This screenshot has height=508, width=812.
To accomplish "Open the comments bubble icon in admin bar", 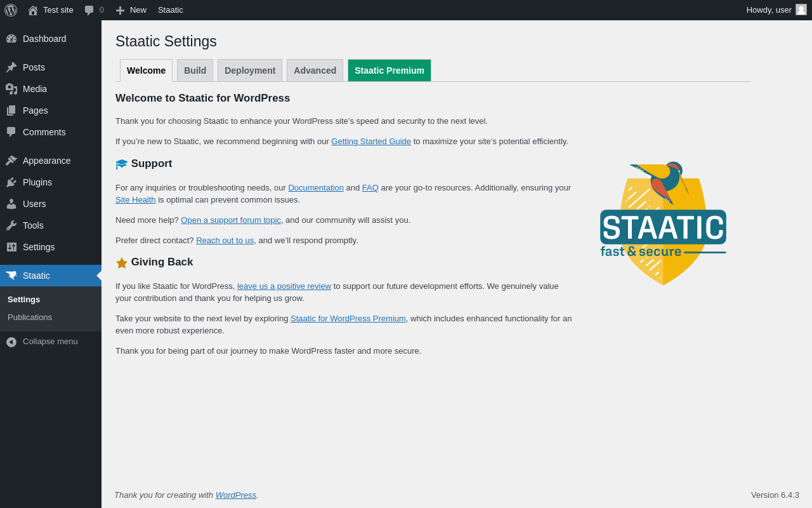I will [89, 10].
